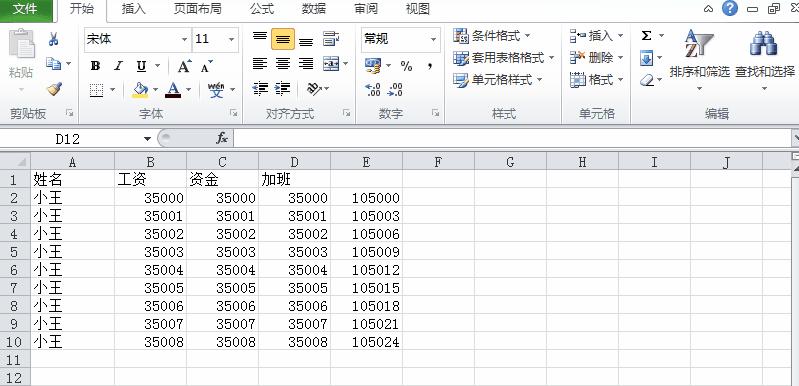Align text left
The height and width of the screenshot is (386, 799).
260,64
